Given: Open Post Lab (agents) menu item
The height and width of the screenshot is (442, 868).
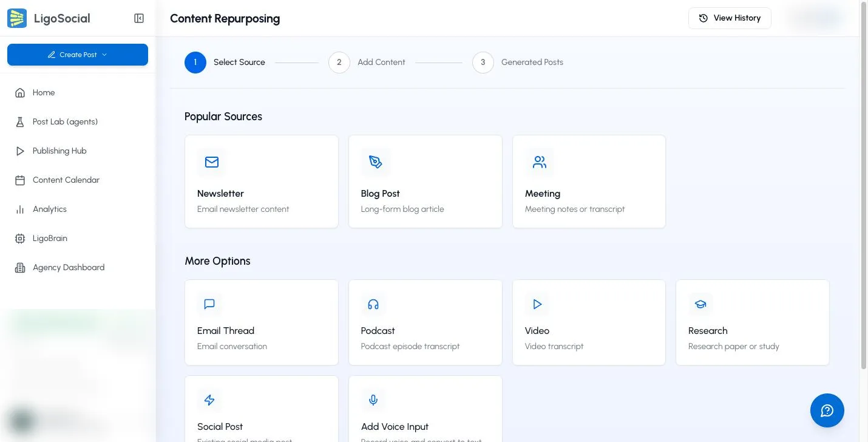Looking at the screenshot, I should (78, 122).
